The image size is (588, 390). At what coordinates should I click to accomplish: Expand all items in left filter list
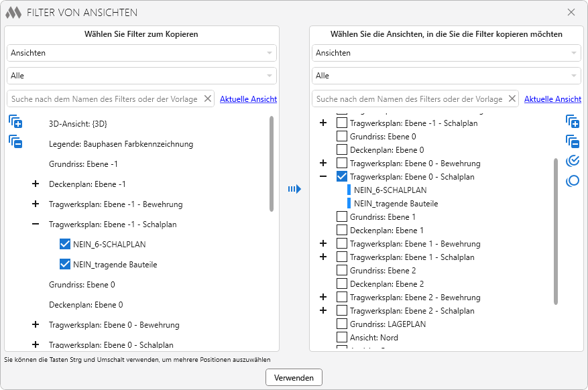(15, 122)
